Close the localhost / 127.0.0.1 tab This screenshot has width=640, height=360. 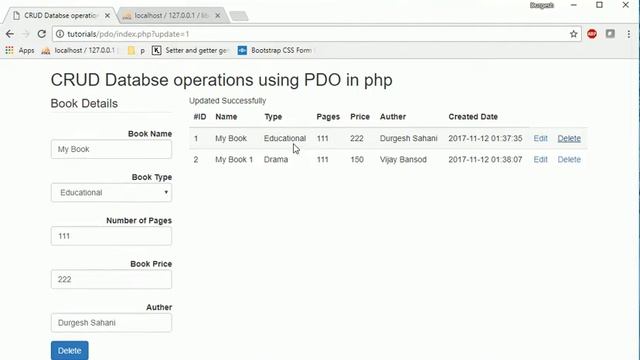click(x=218, y=16)
